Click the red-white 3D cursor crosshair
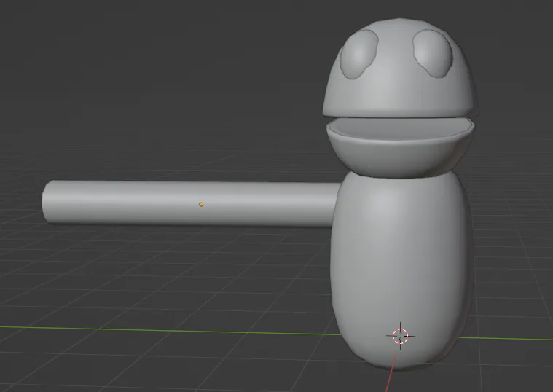The image size is (553, 392). 400,336
